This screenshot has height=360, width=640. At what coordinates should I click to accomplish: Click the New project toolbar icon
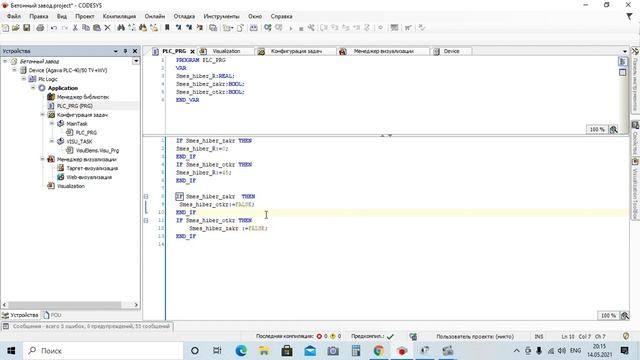click(5, 28)
